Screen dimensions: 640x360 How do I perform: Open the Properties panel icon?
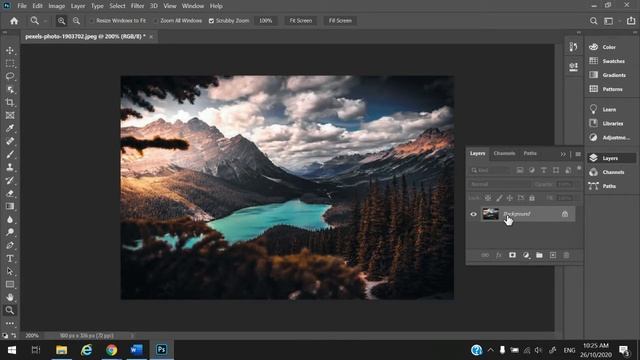coord(573,67)
